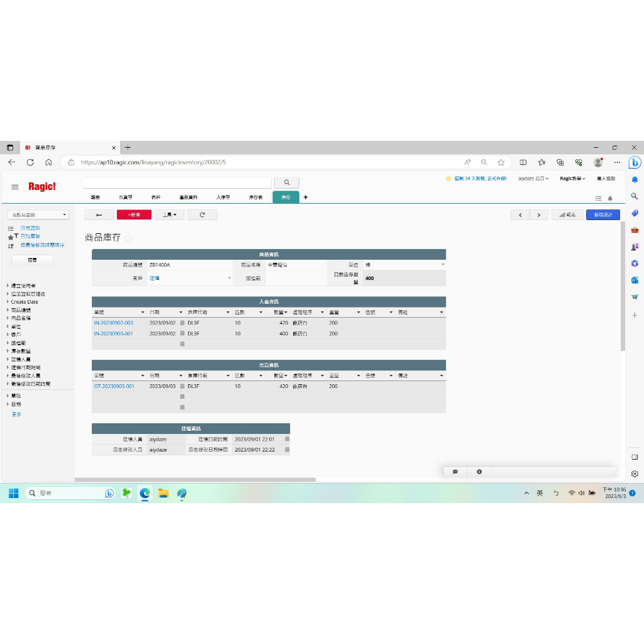Screen dimensions: 644x644
Task: Refresh the record with the reload button
Action: point(202,215)
